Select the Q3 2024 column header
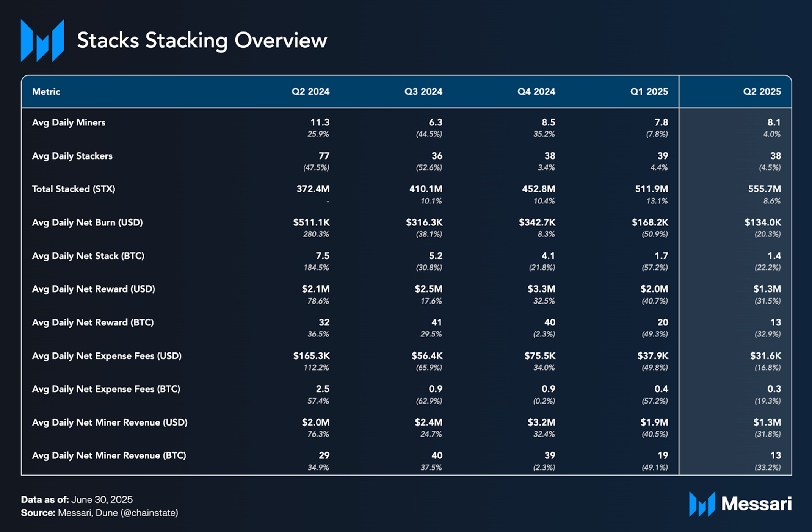Screen dimensions: 812x532 coord(423,92)
